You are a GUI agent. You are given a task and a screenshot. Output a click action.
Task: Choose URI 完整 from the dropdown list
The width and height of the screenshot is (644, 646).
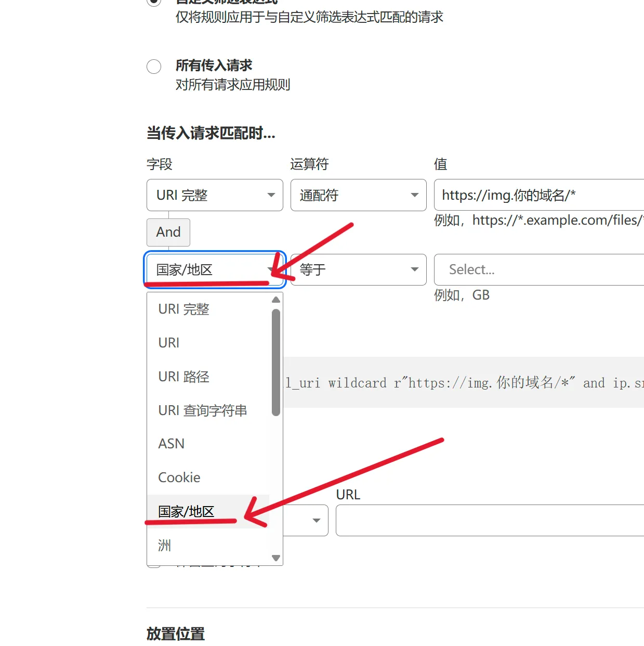[183, 309]
